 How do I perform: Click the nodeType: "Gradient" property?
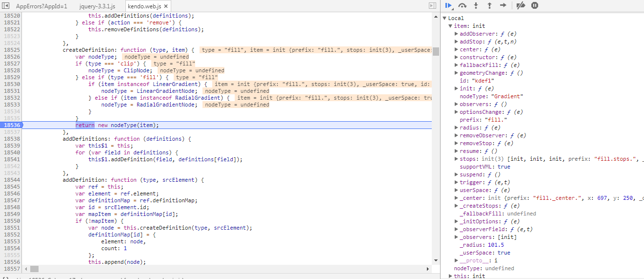click(491, 96)
